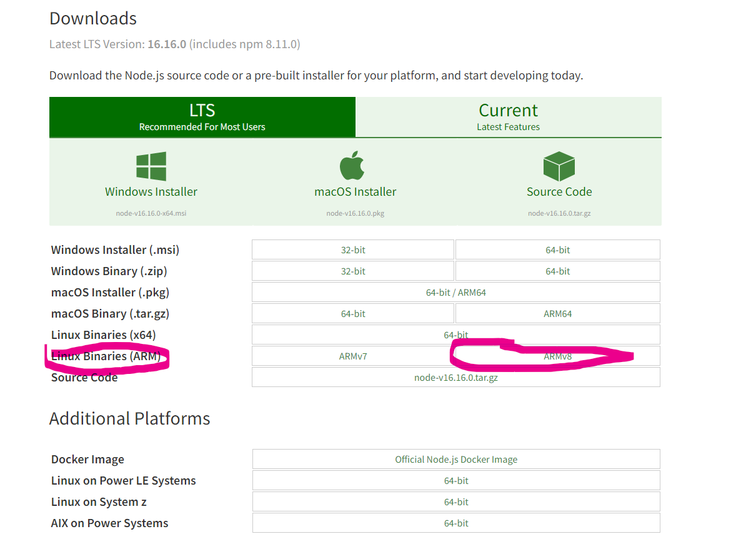Click the macOS Installer (.pkg) row label
This screenshot has width=756, height=549.
[110, 293]
